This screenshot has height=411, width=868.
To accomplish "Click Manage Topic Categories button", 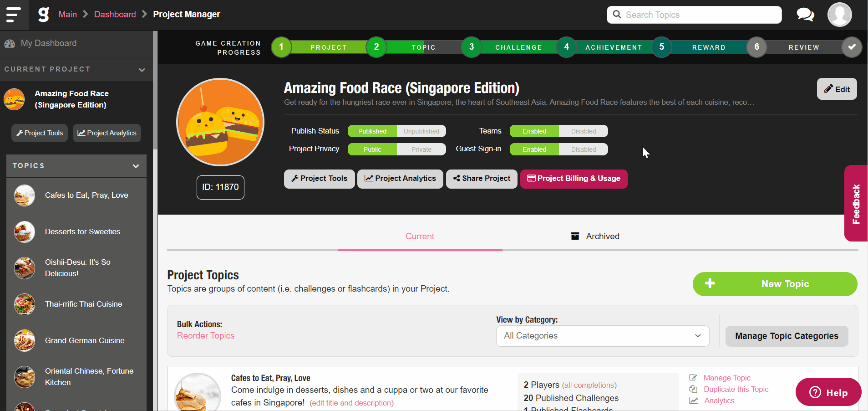I will [787, 336].
